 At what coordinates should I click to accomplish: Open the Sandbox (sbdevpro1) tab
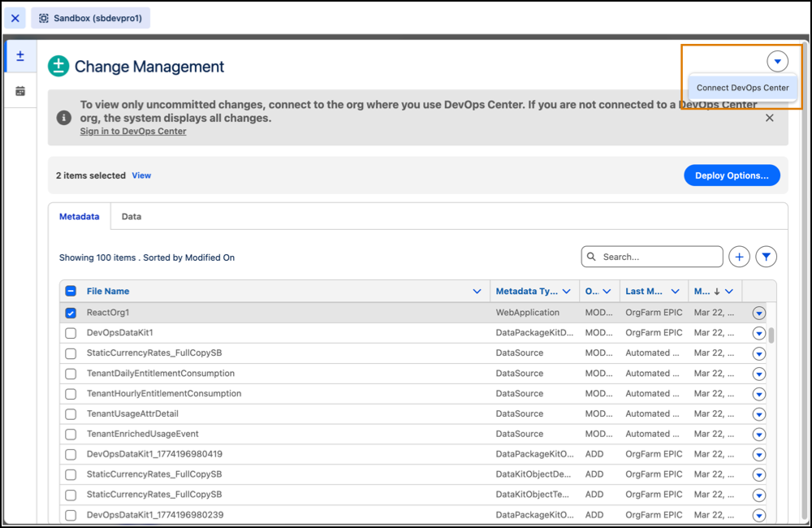tap(91, 18)
